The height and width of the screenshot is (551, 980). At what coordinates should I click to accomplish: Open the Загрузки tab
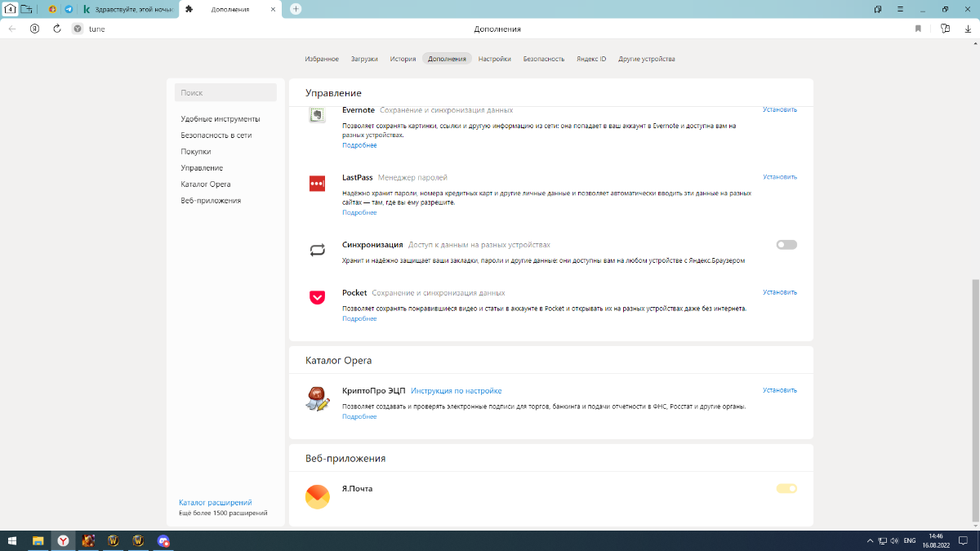(364, 59)
